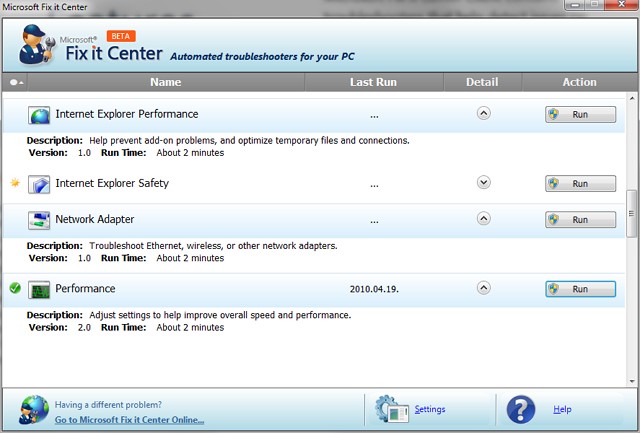Click the Settings gear icon
This screenshot has height=433, width=640.
[x=391, y=409]
